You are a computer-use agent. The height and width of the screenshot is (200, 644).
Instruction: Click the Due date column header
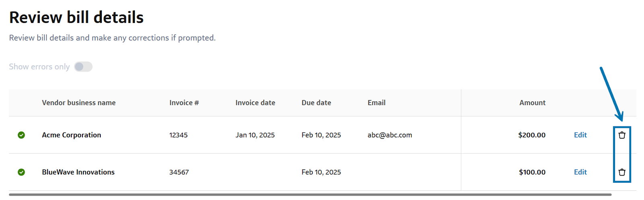tap(316, 103)
